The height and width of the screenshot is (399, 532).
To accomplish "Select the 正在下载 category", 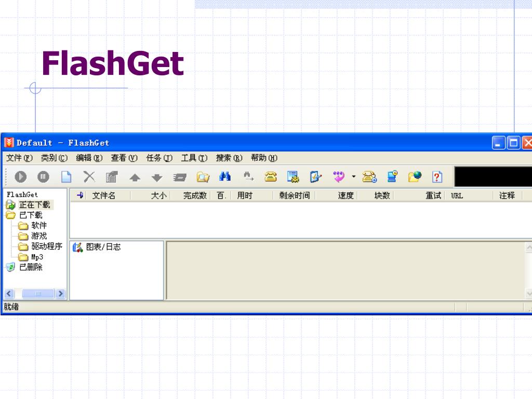I will click(35, 205).
